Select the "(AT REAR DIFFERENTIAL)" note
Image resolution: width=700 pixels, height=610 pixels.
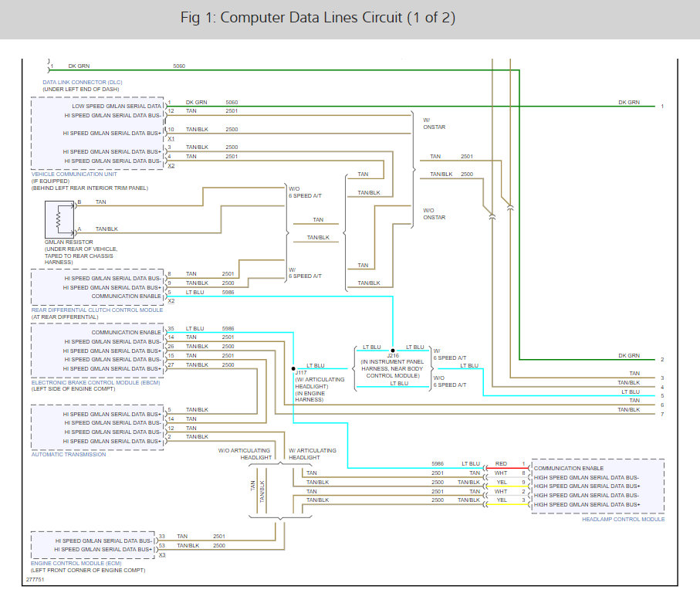click(65, 317)
